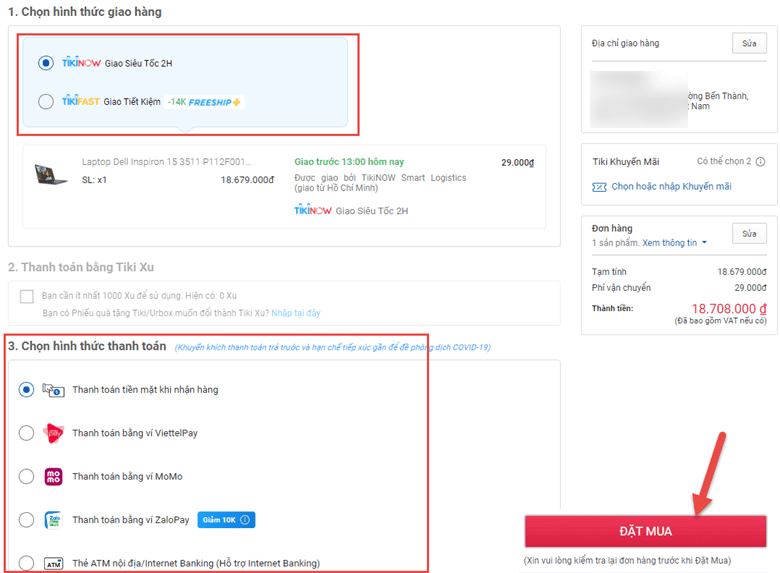Click the coupon ticket icon

(x=599, y=187)
